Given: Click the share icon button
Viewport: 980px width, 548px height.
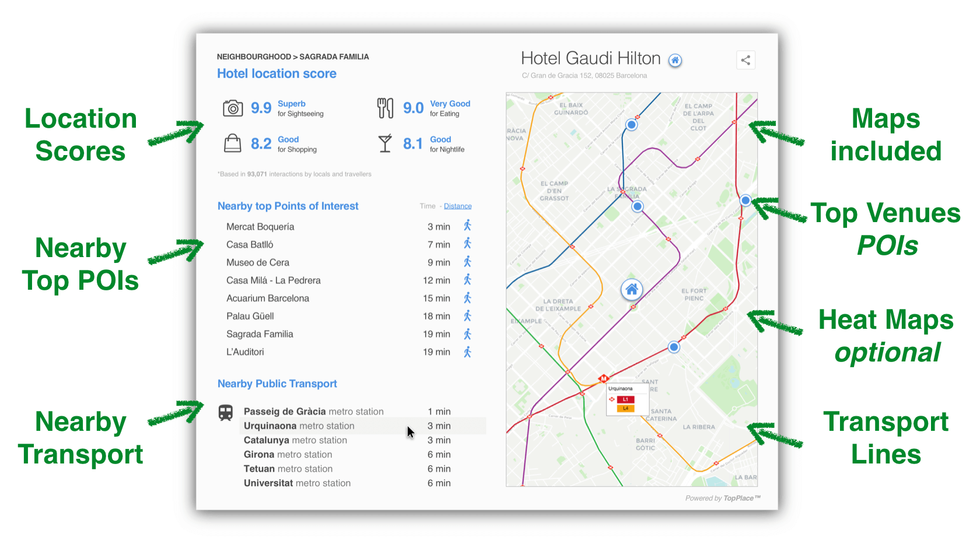Looking at the screenshot, I should [745, 60].
